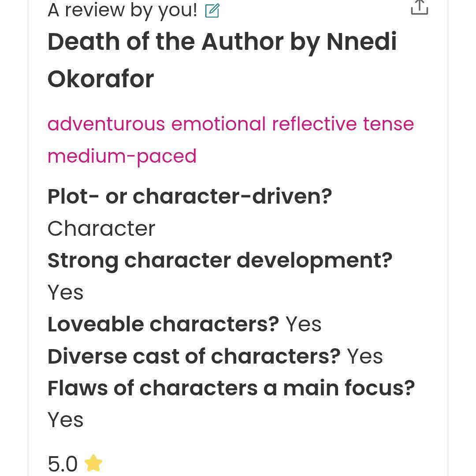
Task: Click the 'A review by you!' text
Action: coord(123,10)
